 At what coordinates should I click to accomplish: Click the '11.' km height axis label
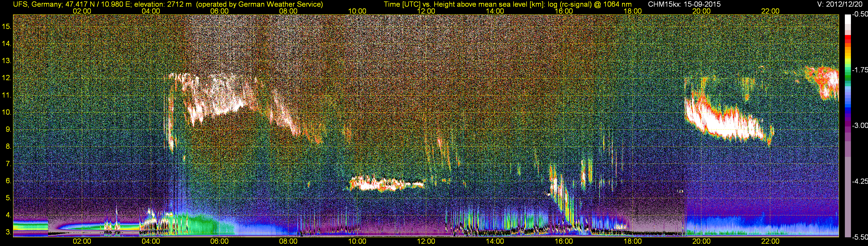coord(7,96)
